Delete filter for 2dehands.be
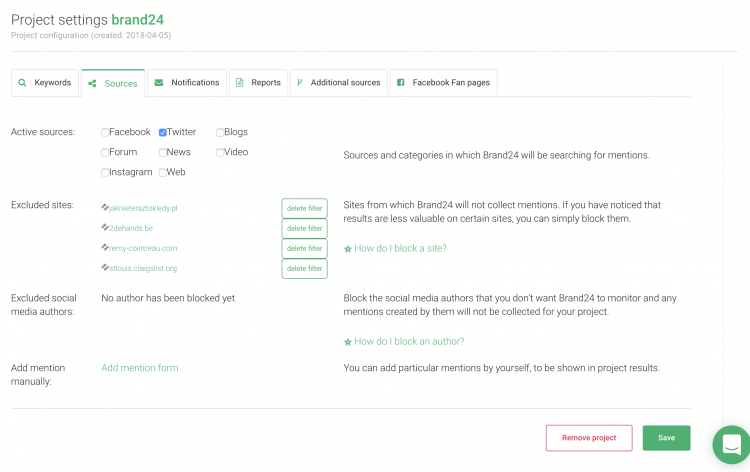Viewport: 750px width, 472px height. pyautogui.click(x=304, y=229)
